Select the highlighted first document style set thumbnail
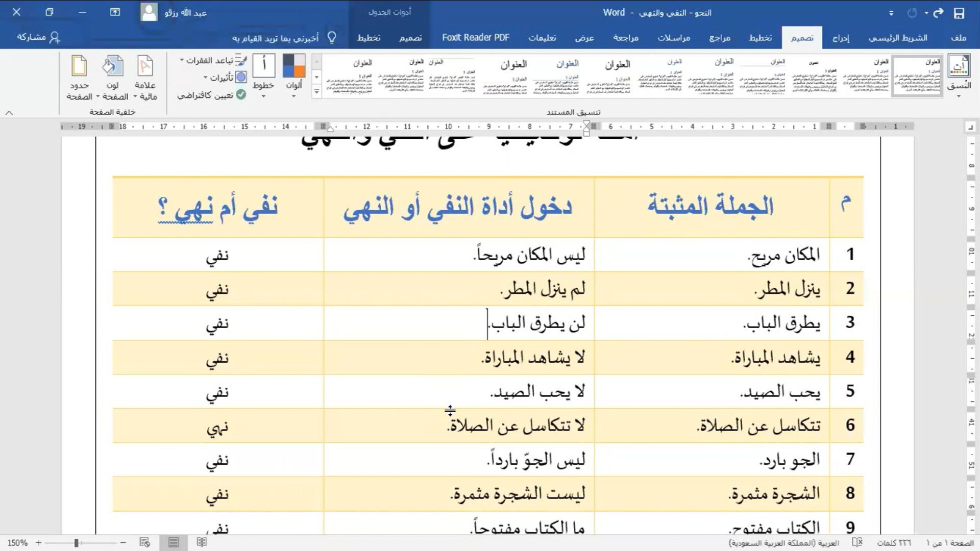This screenshot has width=980, height=551. (x=917, y=76)
